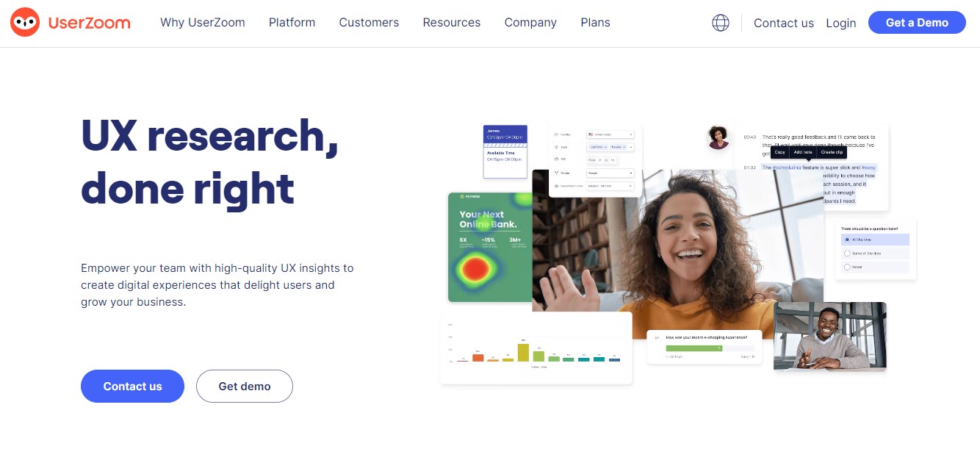Click the 01:02 transcript timestamp

(x=749, y=168)
